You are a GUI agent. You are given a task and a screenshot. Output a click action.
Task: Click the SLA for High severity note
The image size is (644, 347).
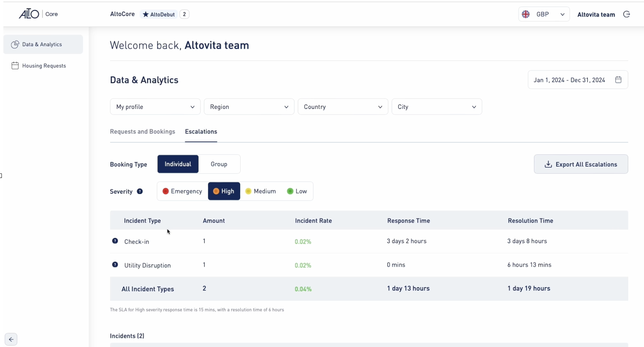197,310
